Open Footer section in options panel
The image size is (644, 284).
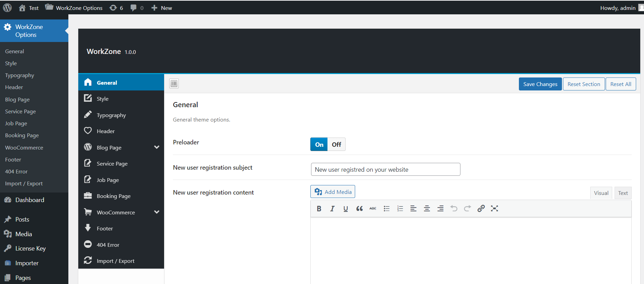(121, 228)
